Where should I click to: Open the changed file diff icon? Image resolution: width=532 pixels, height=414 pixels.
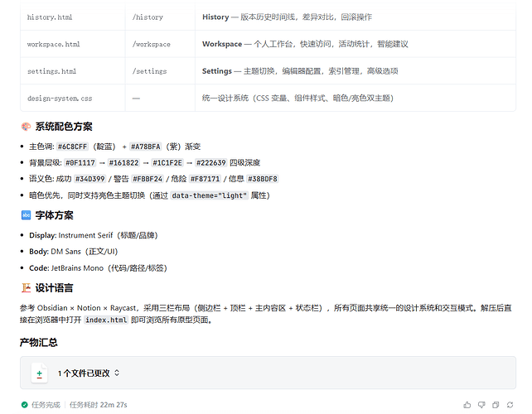point(39,373)
